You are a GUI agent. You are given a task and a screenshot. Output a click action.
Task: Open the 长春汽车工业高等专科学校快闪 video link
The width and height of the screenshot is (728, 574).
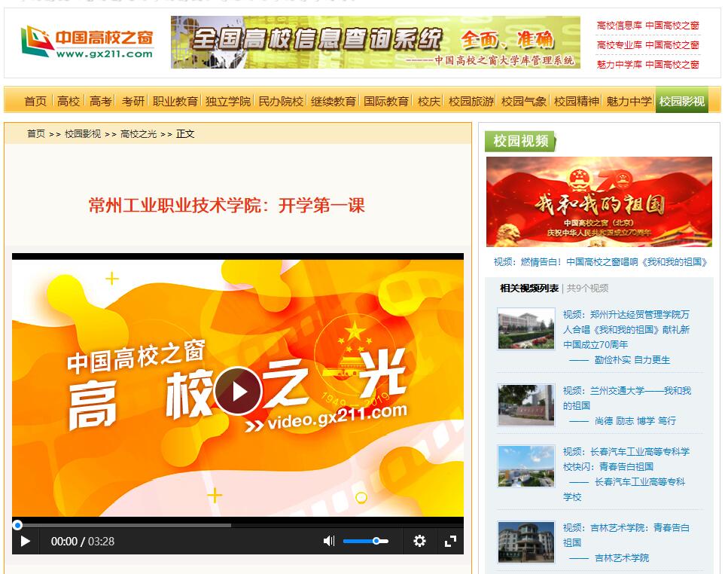tap(626, 459)
